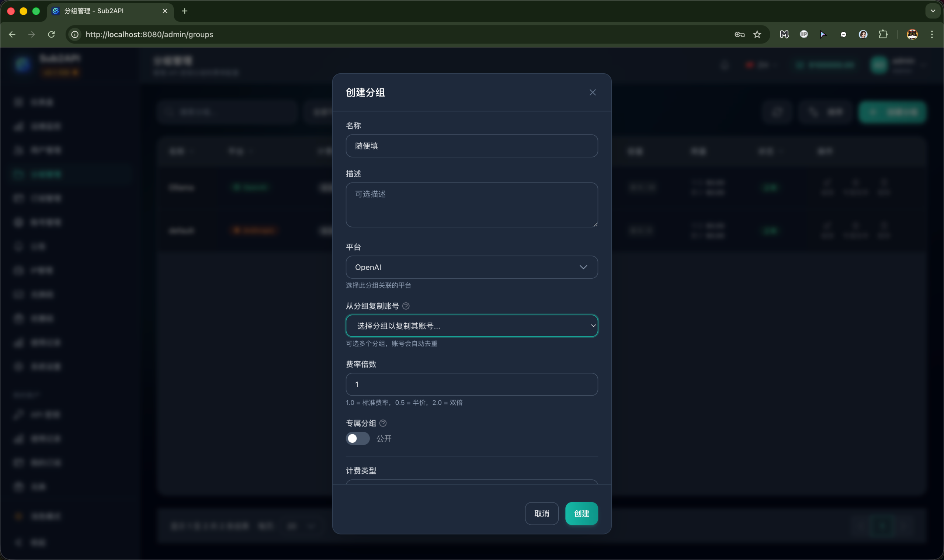Open the password key icon in address bar
The height and width of the screenshot is (560, 944).
click(739, 34)
